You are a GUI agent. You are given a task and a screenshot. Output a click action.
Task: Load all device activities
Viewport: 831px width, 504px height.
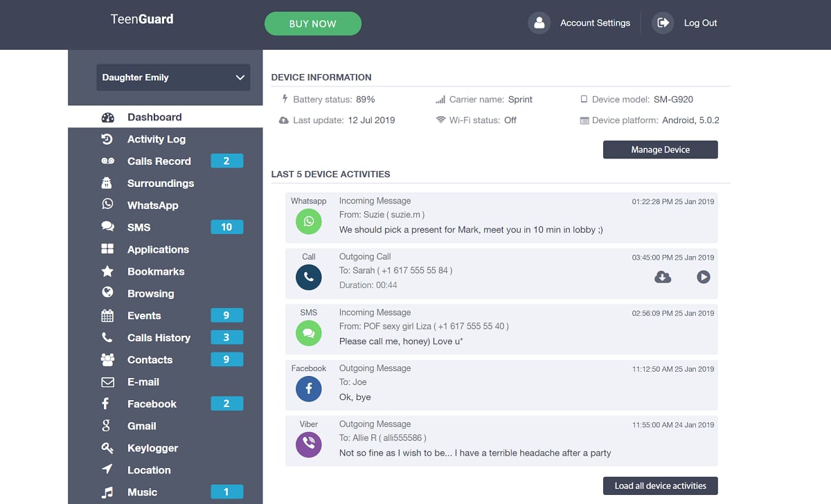[x=660, y=485]
